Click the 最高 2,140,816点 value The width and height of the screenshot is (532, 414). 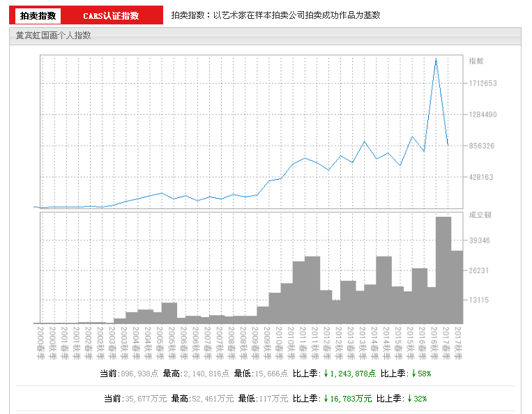coord(206,374)
